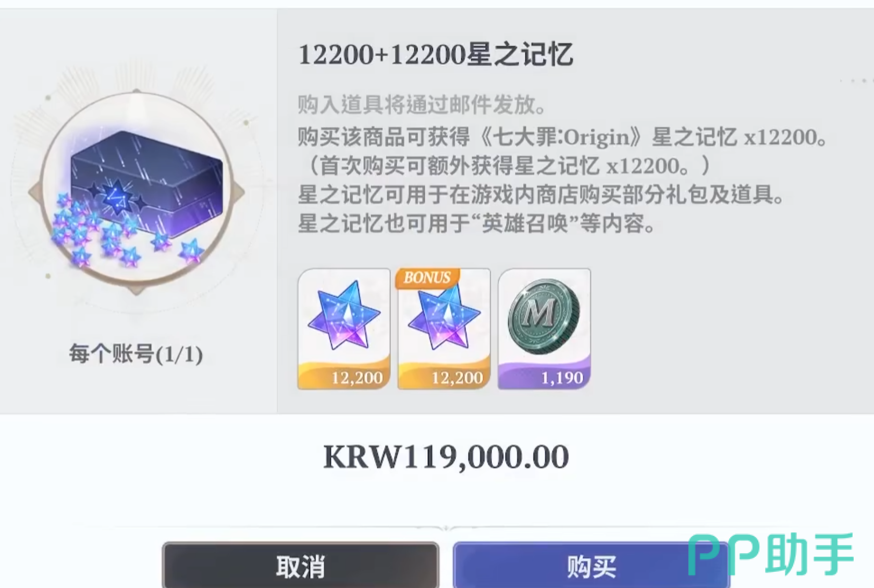Viewport: 874px width, 588px height.
Task: Click the dark treasure chest package image
Action: pos(147,180)
